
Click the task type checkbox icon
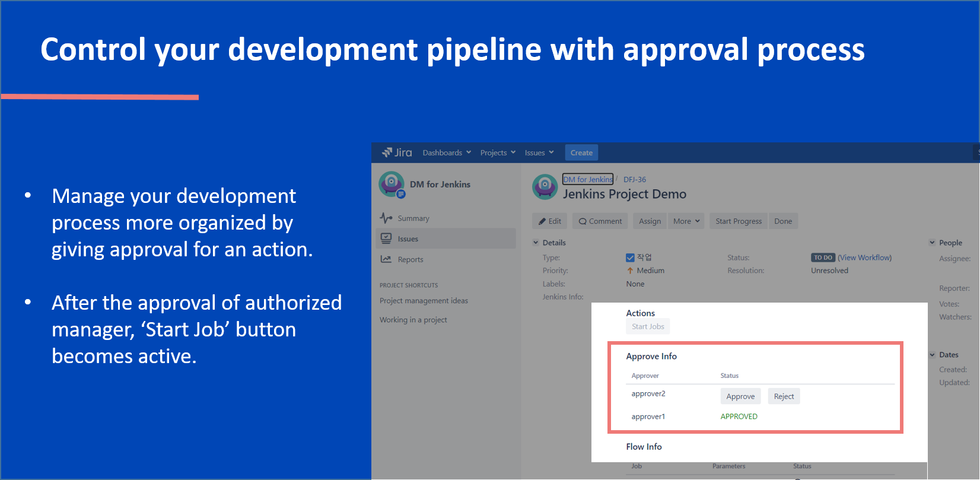(x=630, y=258)
